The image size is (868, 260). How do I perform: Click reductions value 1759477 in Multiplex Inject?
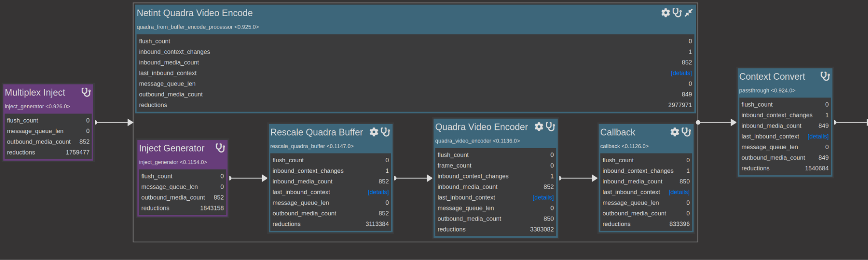tap(78, 153)
